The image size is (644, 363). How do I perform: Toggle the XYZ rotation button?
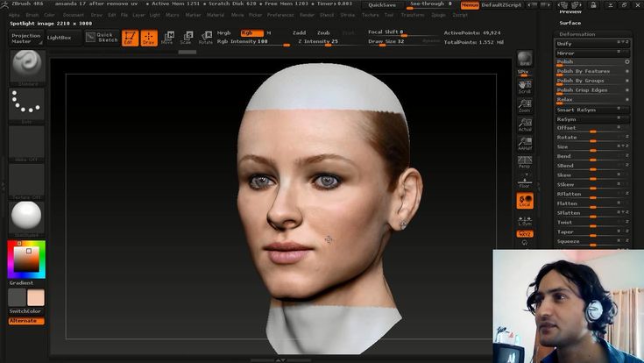point(525,234)
